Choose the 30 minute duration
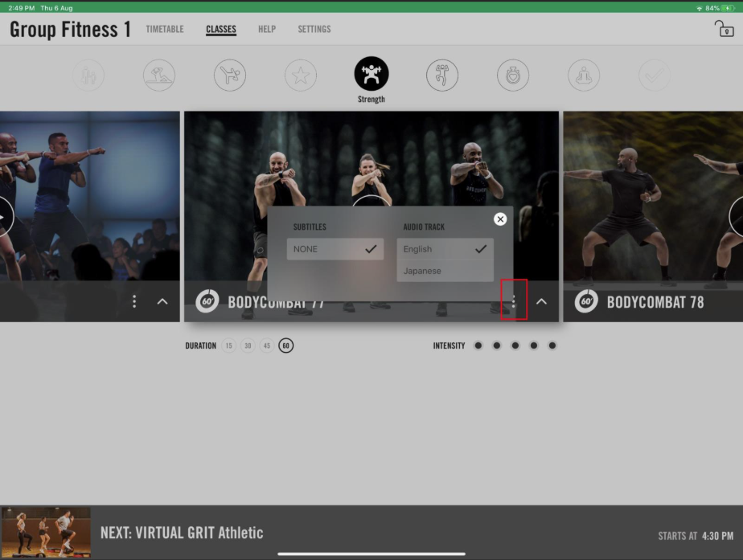 tap(248, 345)
